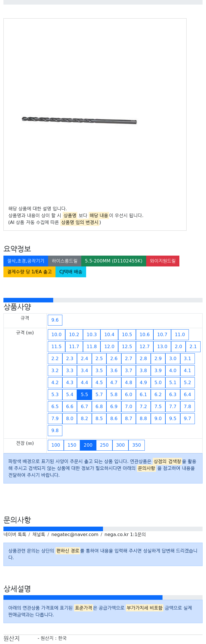Pick the 2.0 mm size option
Screen dimensions: 206x644
pyautogui.click(x=178, y=347)
